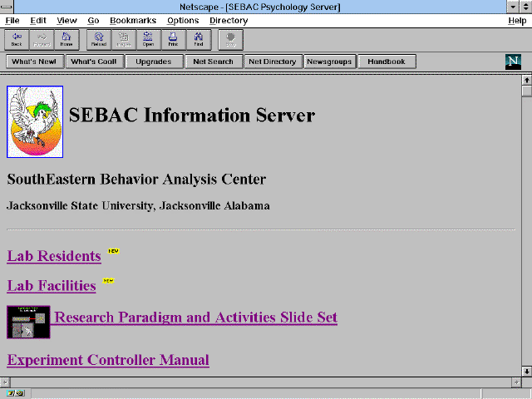The width and height of the screenshot is (532, 399).
Task: Click the Stop toolbar icon
Action: pos(231,40)
